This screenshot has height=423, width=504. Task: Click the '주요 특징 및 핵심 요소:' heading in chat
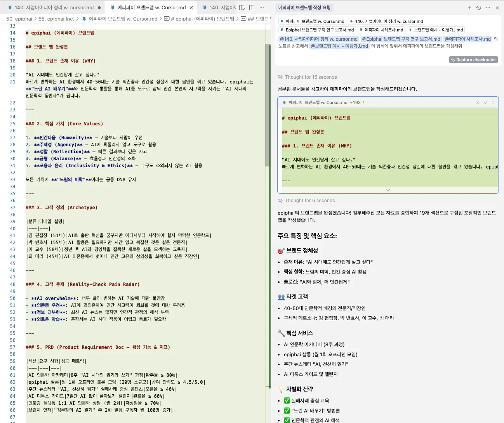[307, 236]
